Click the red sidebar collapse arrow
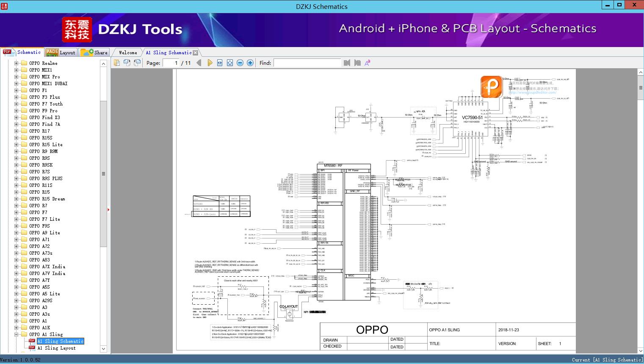The width and height of the screenshot is (644, 364). [x=109, y=209]
